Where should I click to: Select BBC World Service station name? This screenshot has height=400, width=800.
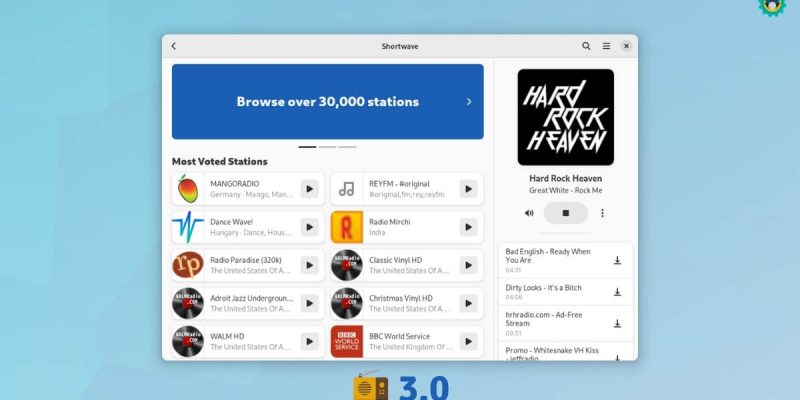pyautogui.click(x=399, y=336)
